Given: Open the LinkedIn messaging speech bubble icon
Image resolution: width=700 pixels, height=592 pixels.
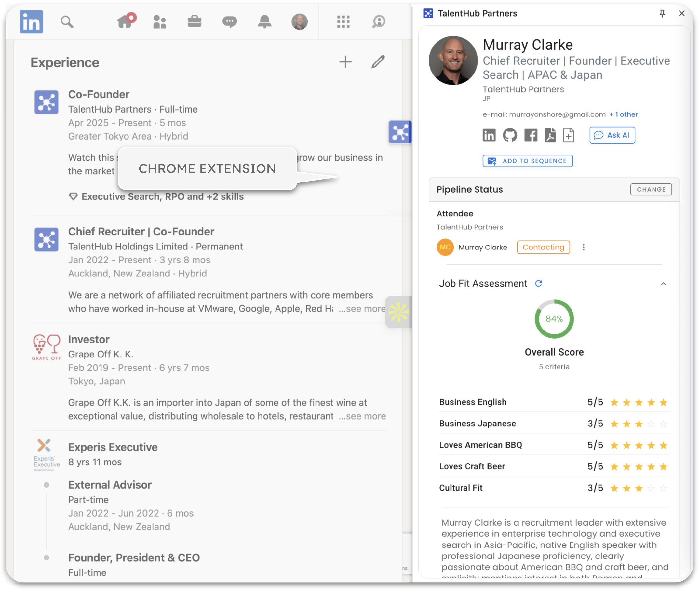Looking at the screenshot, I should (230, 22).
